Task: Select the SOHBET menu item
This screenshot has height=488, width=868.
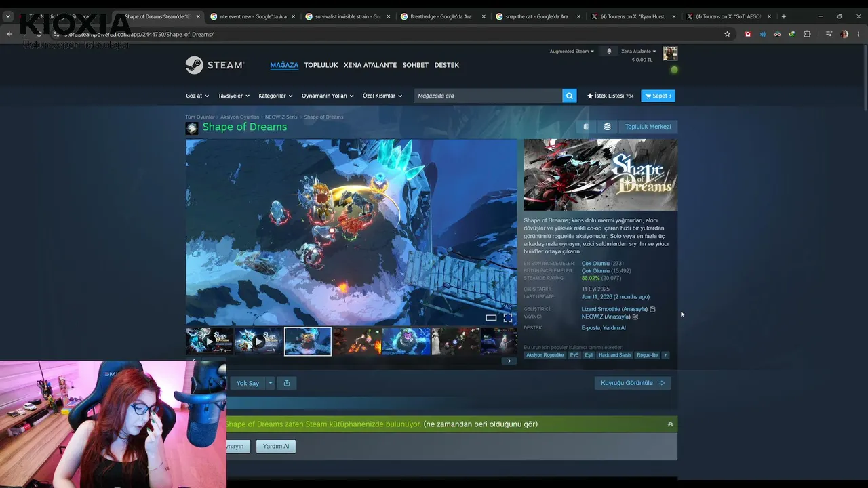Action: [x=416, y=65]
